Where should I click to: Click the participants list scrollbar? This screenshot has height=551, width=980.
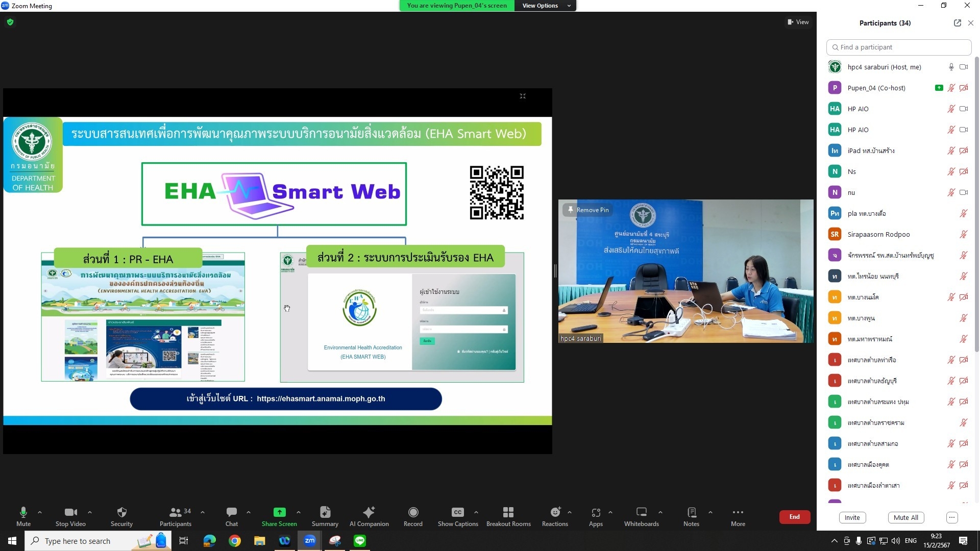976,204
